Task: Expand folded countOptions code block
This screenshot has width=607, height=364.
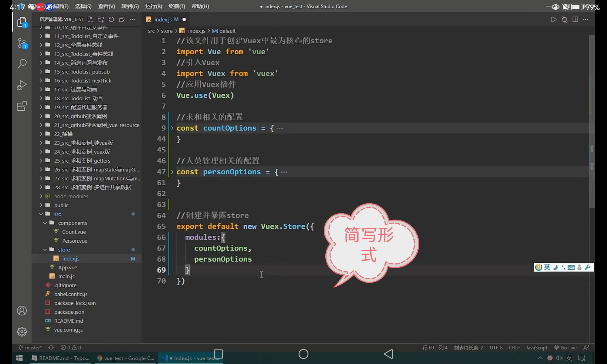Action: 172,128
